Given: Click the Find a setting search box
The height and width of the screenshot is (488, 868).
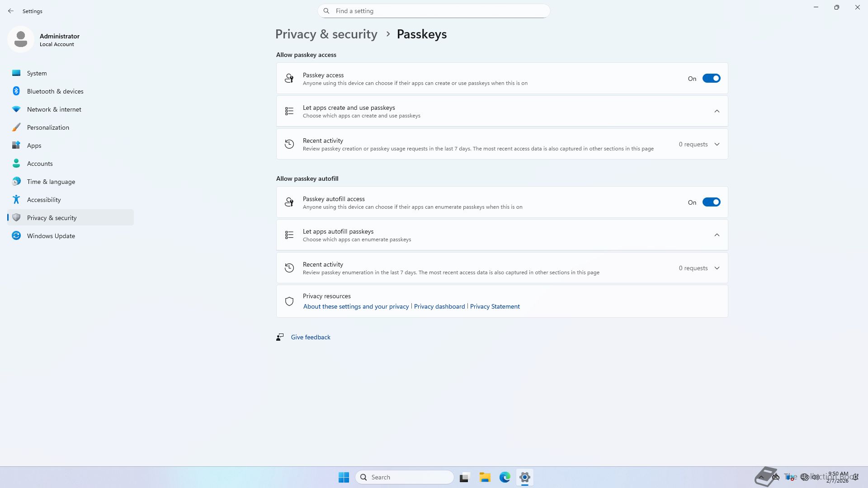Looking at the screenshot, I should coord(434,11).
